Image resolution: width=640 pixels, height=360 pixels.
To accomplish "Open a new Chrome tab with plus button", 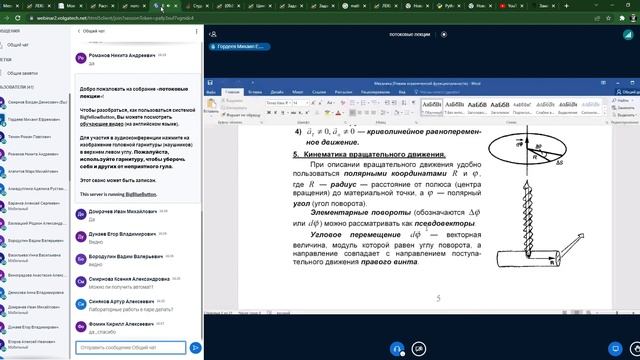I will coord(567,6).
